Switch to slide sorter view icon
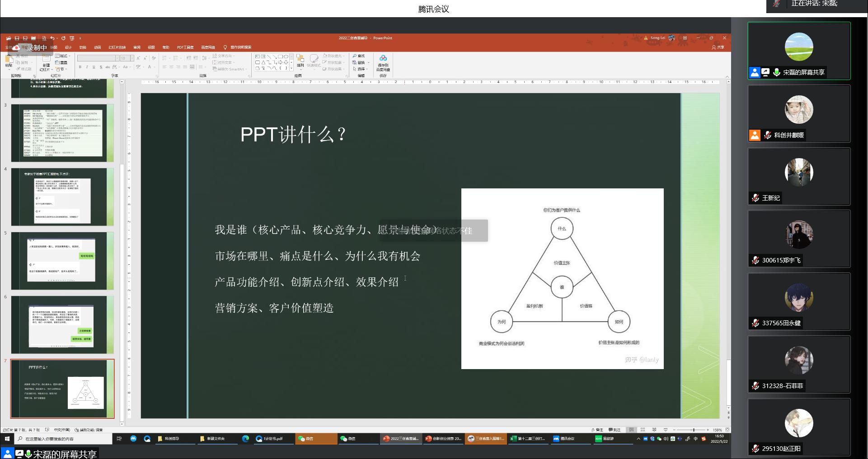 (x=643, y=430)
